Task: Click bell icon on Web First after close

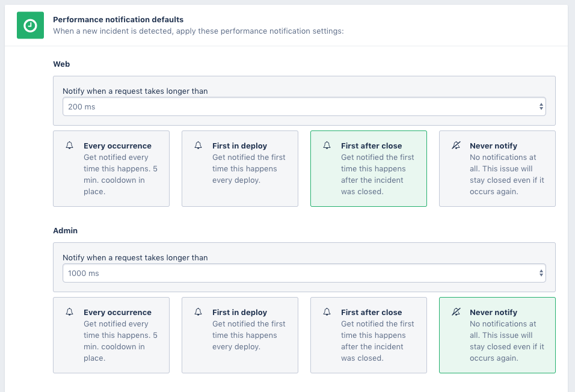Action: tap(327, 145)
